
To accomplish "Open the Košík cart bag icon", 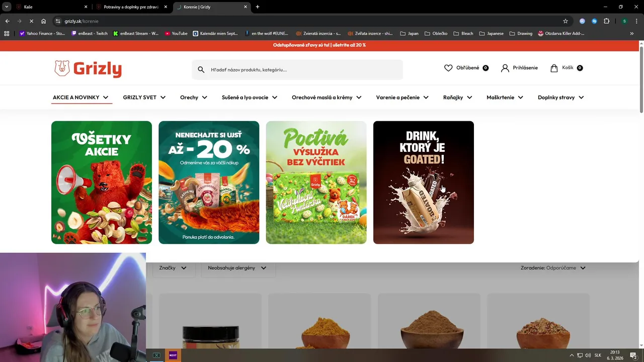I will pos(554,68).
